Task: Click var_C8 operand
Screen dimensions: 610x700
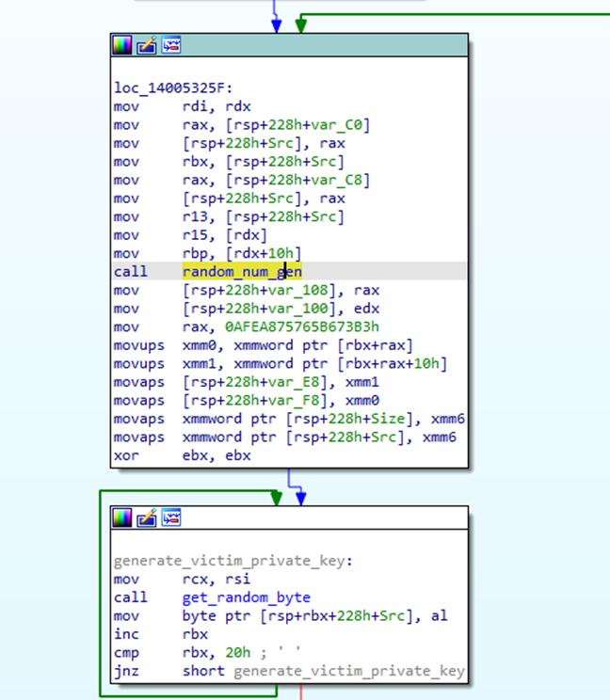Action: coord(337,180)
